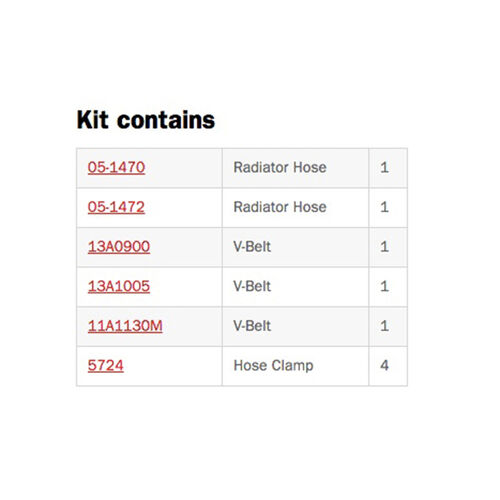The width and height of the screenshot is (500, 500).
Task: Click quantity 1 in the 11A1130M row
Action: tap(384, 326)
